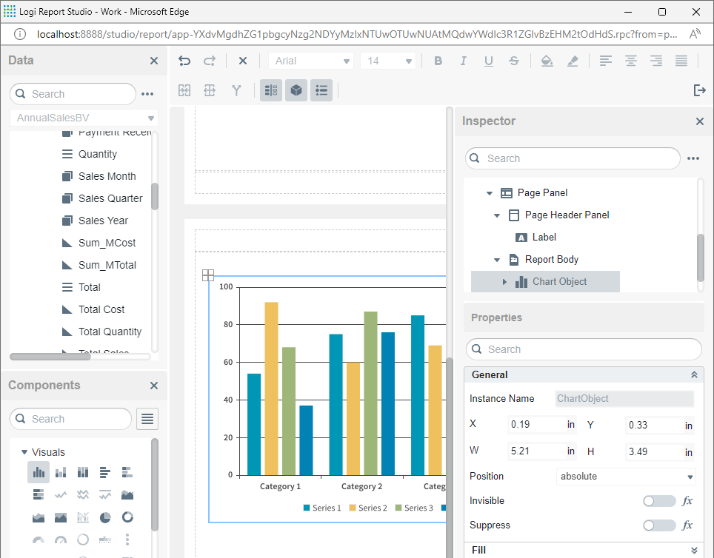Click the Undo arrow in the toolbar

tap(184, 61)
